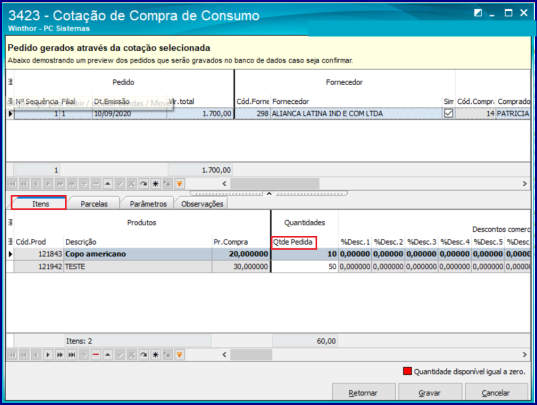Click the order date cell 10/09/2020
Screen dimensions: 537x405
point(129,113)
